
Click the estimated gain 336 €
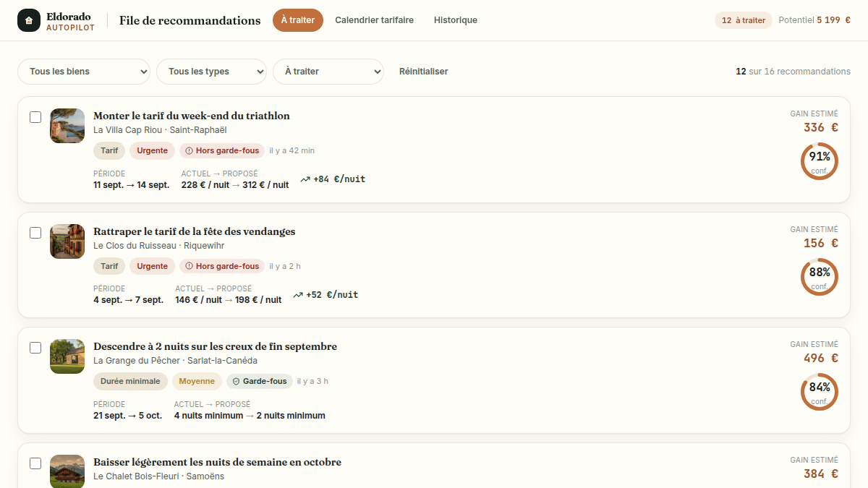pos(821,128)
